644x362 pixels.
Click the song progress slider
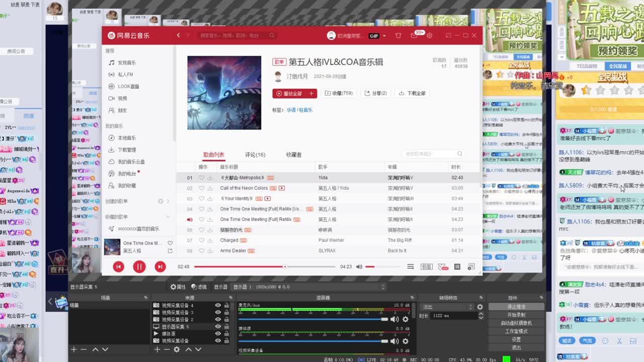click(x=285, y=266)
